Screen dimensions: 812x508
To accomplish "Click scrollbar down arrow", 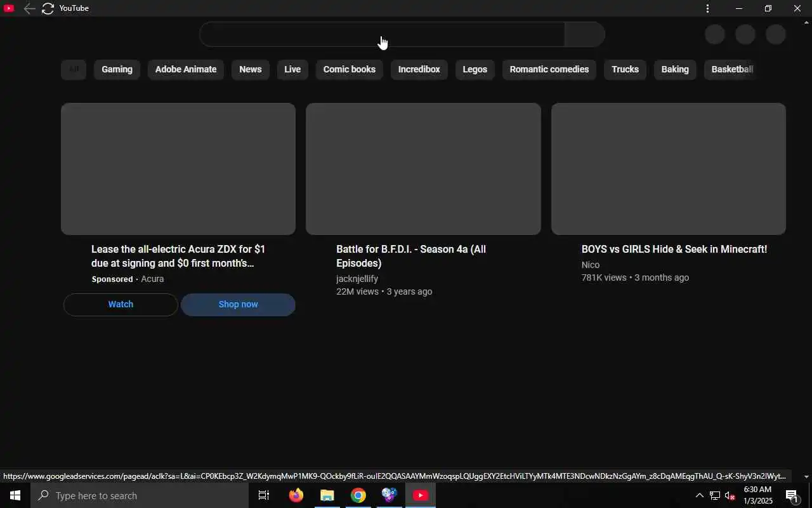I will tap(807, 476).
